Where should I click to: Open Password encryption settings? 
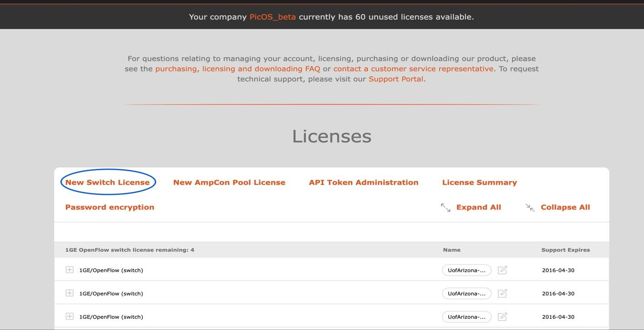pos(110,207)
